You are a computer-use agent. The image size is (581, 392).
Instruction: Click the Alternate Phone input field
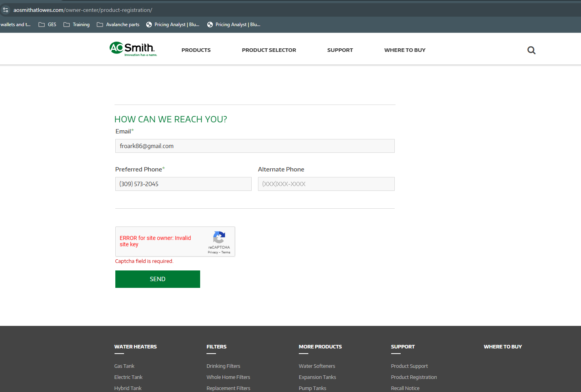(326, 184)
